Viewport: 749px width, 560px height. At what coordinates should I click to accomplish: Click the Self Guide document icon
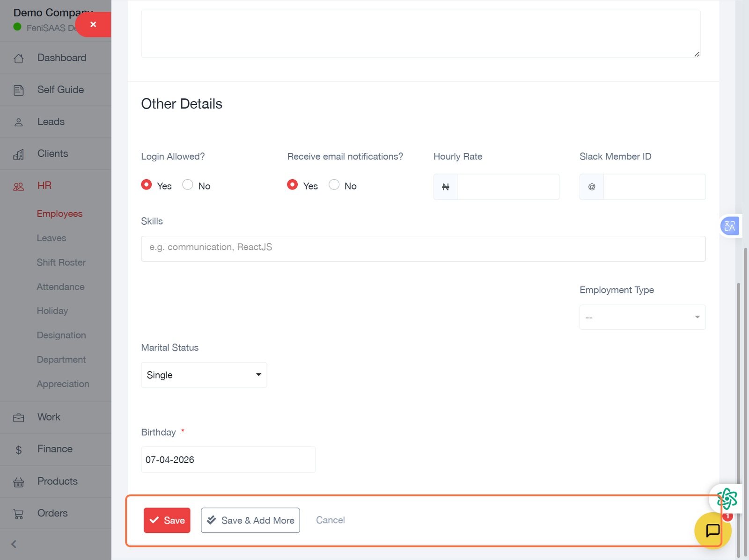(19, 90)
